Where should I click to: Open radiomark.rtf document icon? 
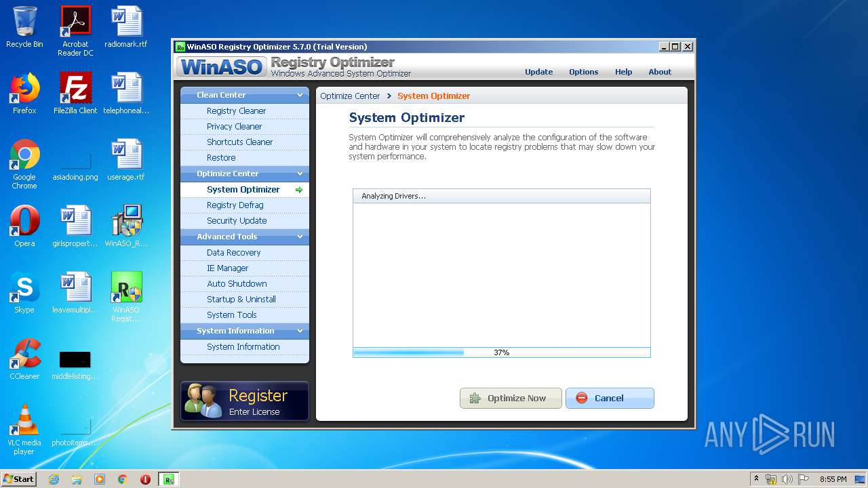click(126, 27)
